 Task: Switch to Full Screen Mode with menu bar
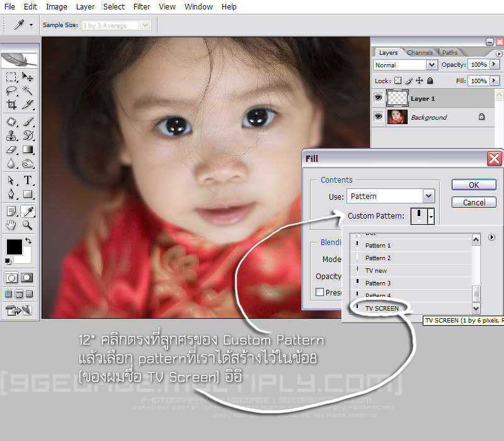click(x=20, y=294)
